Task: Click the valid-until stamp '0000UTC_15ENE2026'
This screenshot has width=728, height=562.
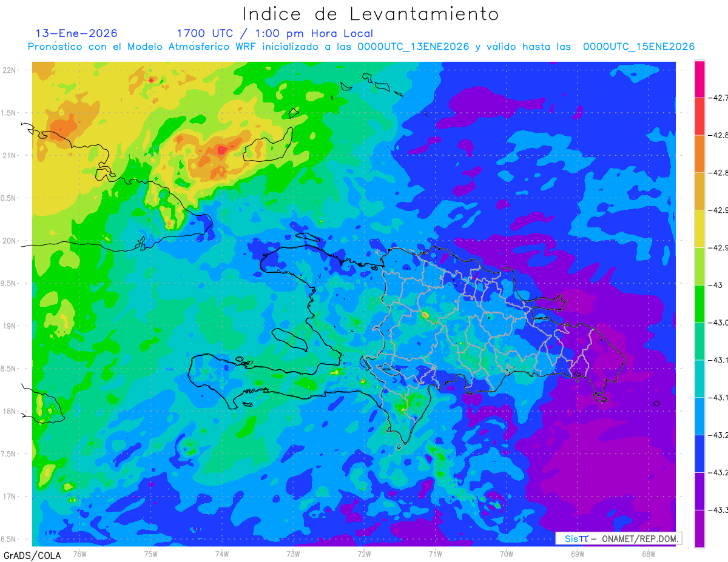Action: pyautogui.click(x=639, y=47)
